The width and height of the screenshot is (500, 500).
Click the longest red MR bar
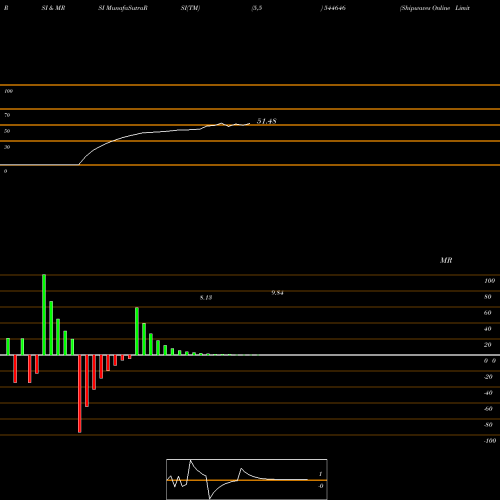pyautogui.click(x=80, y=394)
